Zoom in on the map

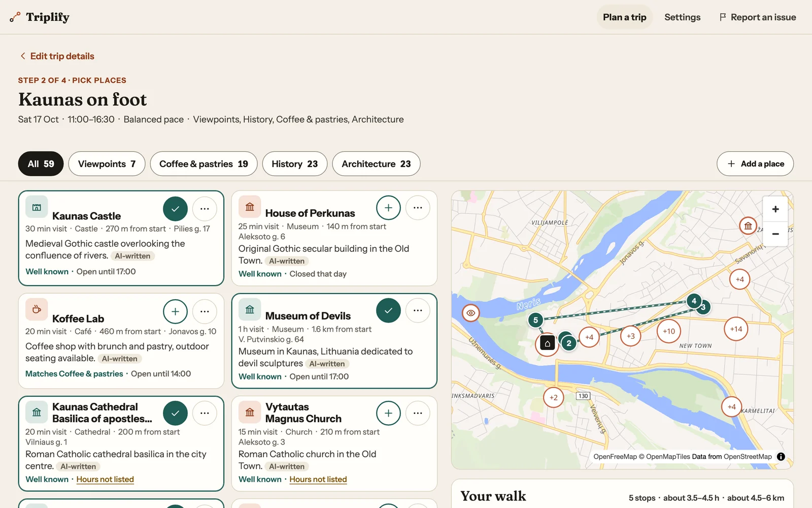(x=775, y=209)
